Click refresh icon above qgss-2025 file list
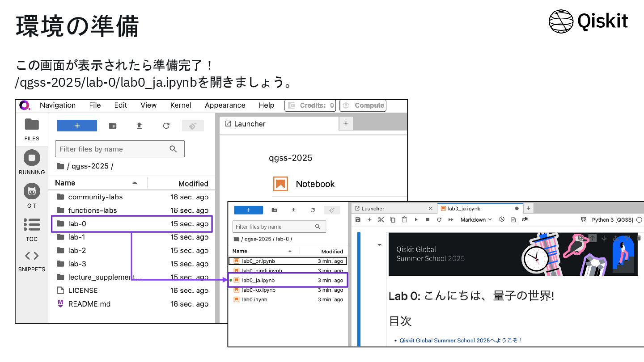The height and width of the screenshot is (362, 644). [166, 126]
